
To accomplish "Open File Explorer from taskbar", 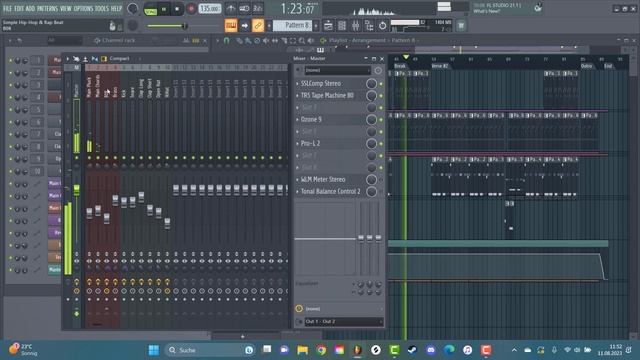I will (x=302, y=350).
